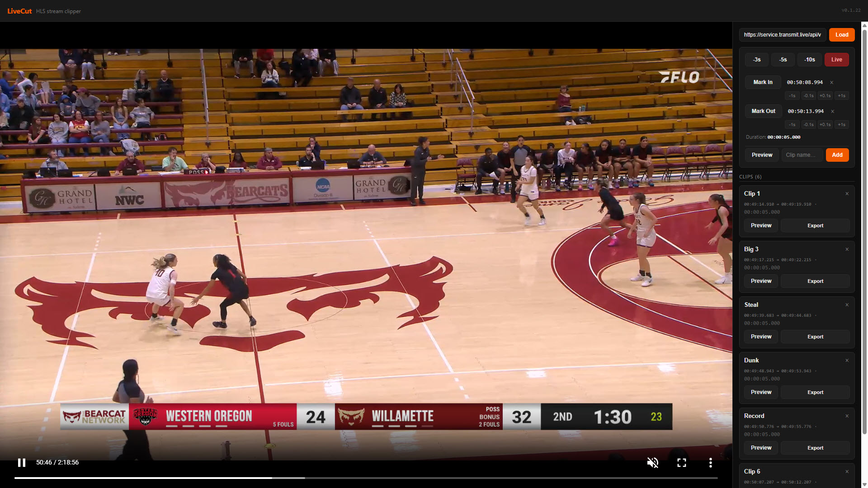Delete the Big 3 clip
The image size is (868, 488).
(x=847, y=249)
